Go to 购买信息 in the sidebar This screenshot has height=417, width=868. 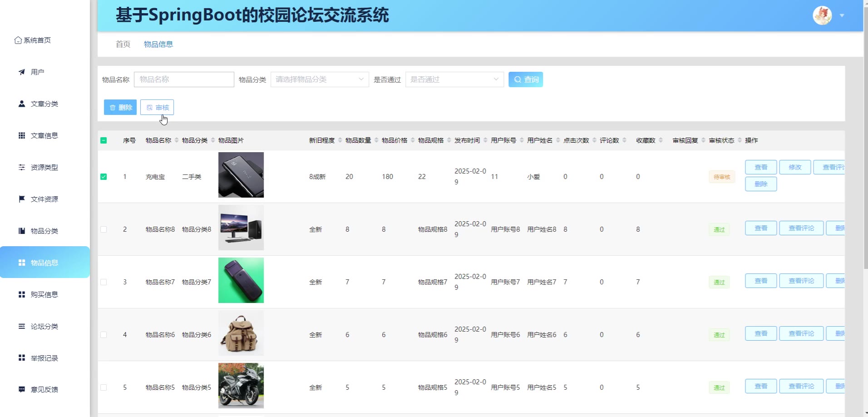[x=44, y=294]
